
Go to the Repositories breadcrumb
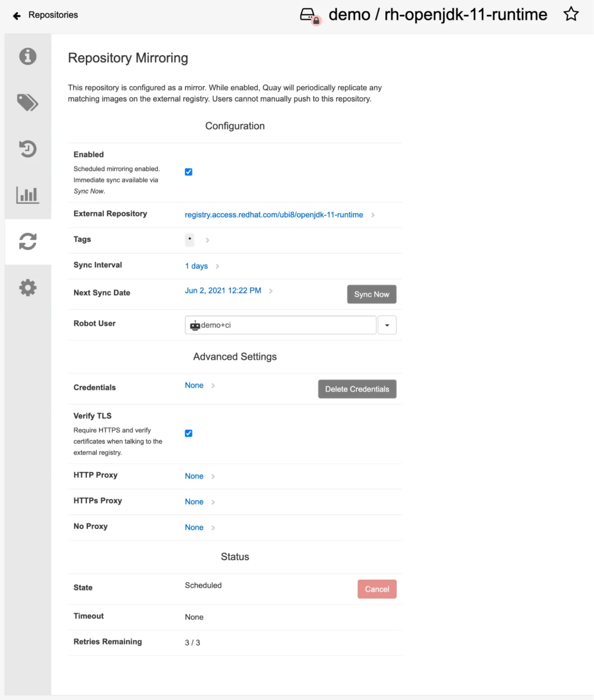tap(53, 15)
